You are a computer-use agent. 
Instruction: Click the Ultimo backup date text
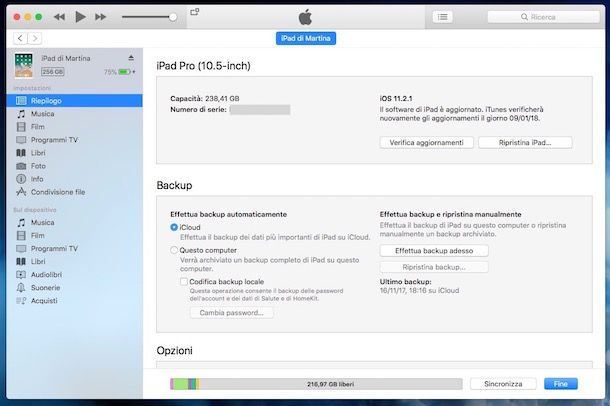[419, 290]
